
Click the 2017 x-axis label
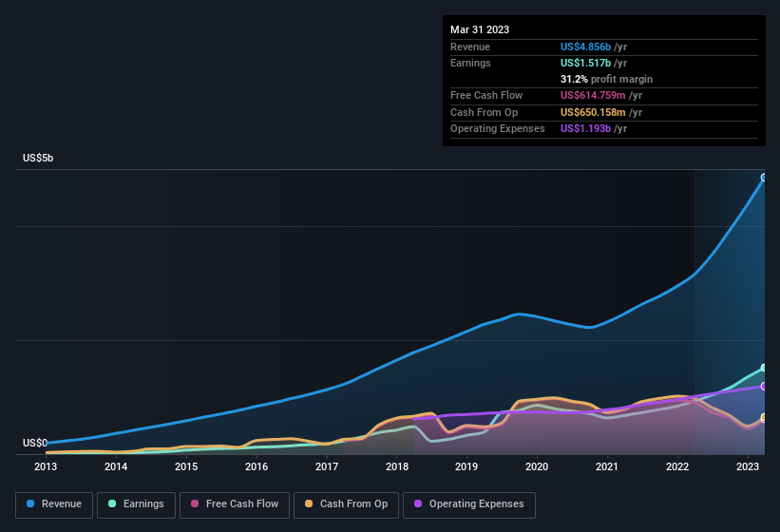326,466
